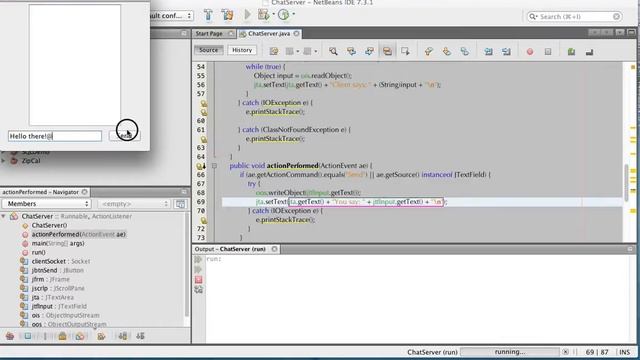The width and height of the screenshot is (640, 360).
Task: Select the ChatServer.java tab
Action: [269, 33]
